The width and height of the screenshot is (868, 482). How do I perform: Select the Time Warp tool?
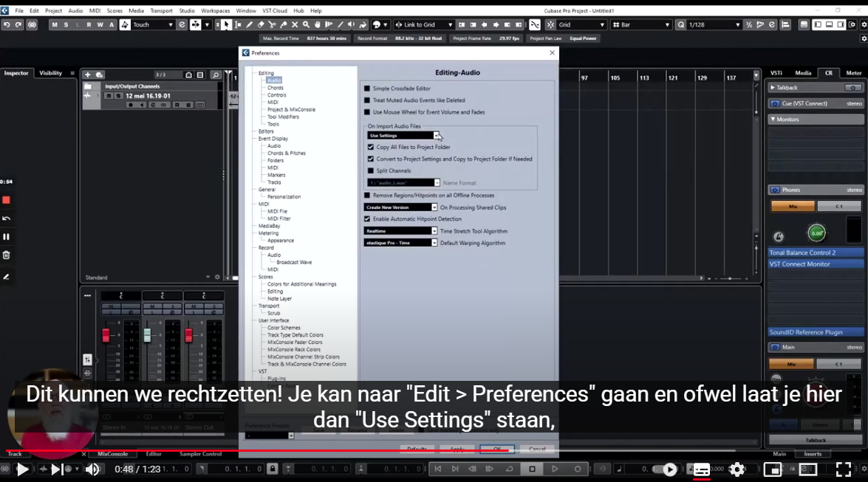[329, 24]
